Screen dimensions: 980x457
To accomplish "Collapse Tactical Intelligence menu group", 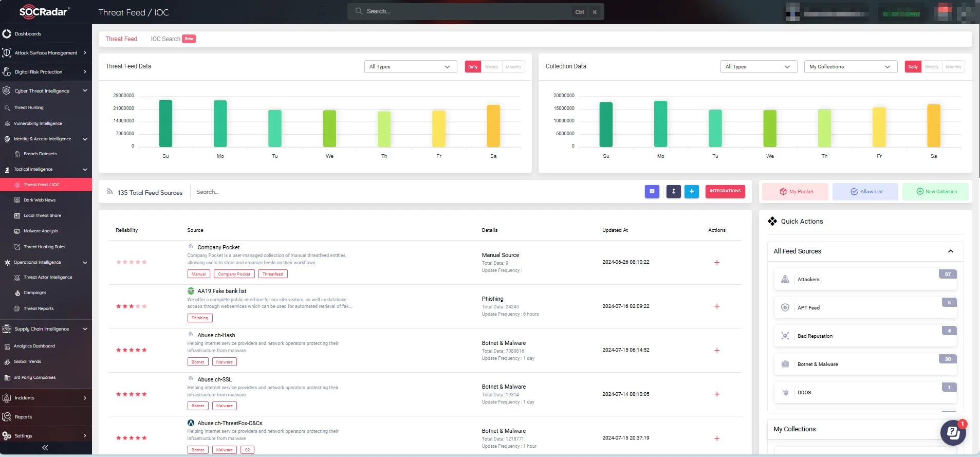I will point(85,169).
